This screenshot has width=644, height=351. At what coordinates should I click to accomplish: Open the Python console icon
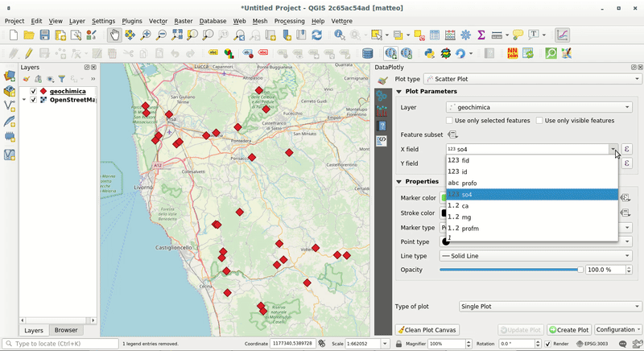(x=429, y=53)
